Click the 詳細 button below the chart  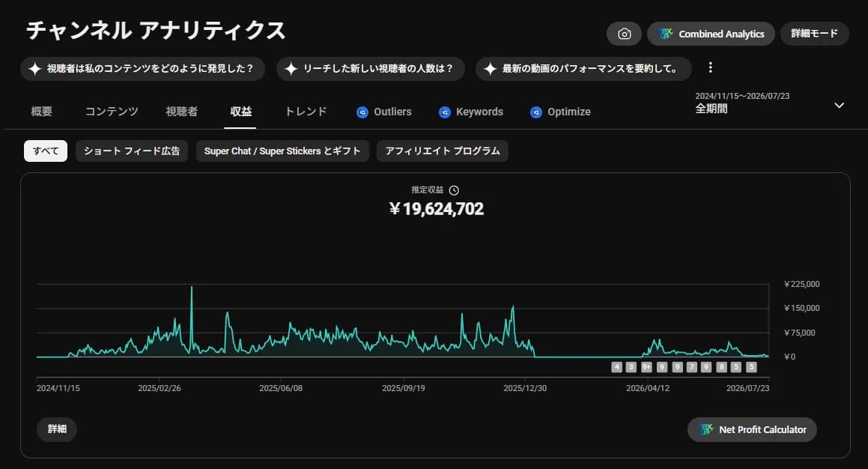coord(57,429)
